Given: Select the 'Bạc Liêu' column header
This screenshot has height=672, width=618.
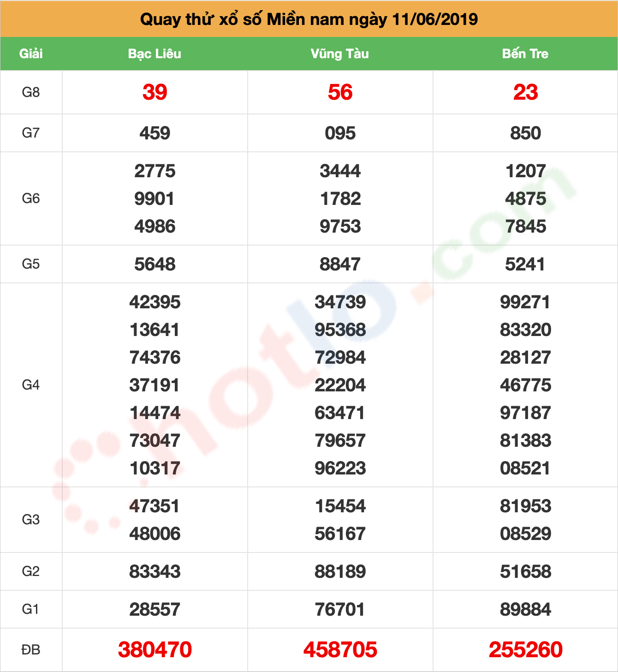Looking at the screenshot, I should (154, 54).
